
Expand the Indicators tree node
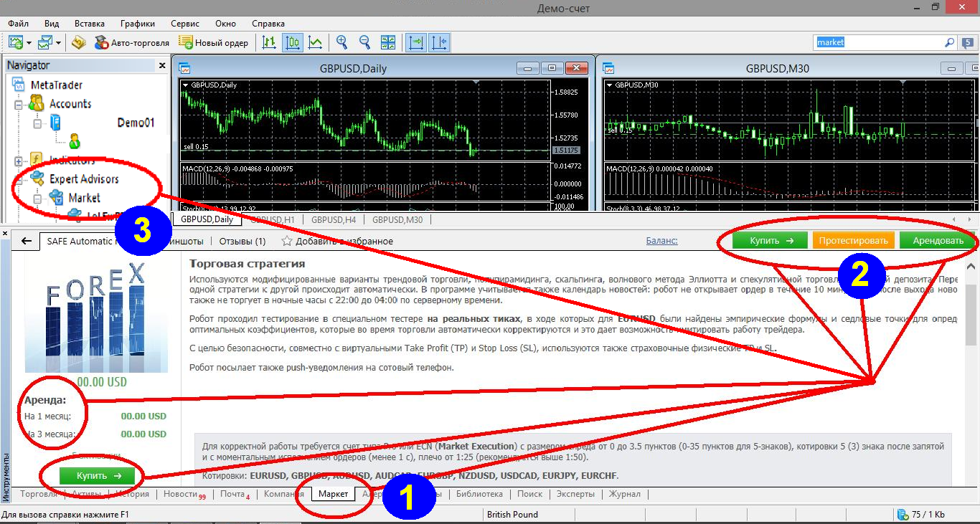point(19,161)
